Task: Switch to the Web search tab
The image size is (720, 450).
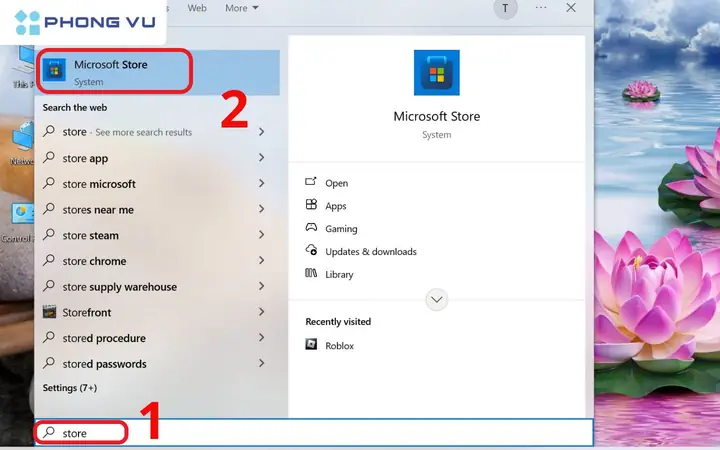Action: [197, 8]
